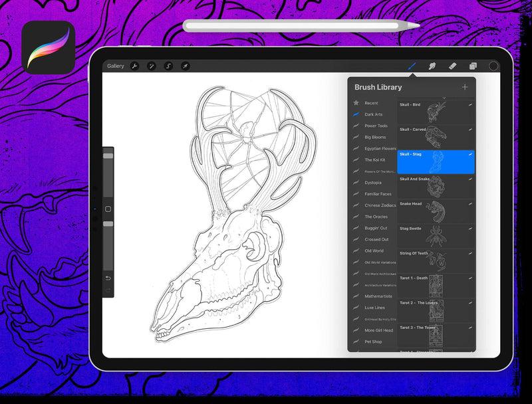
Task: Tap the Paint brush tool icon
Action: pos(412,66)
